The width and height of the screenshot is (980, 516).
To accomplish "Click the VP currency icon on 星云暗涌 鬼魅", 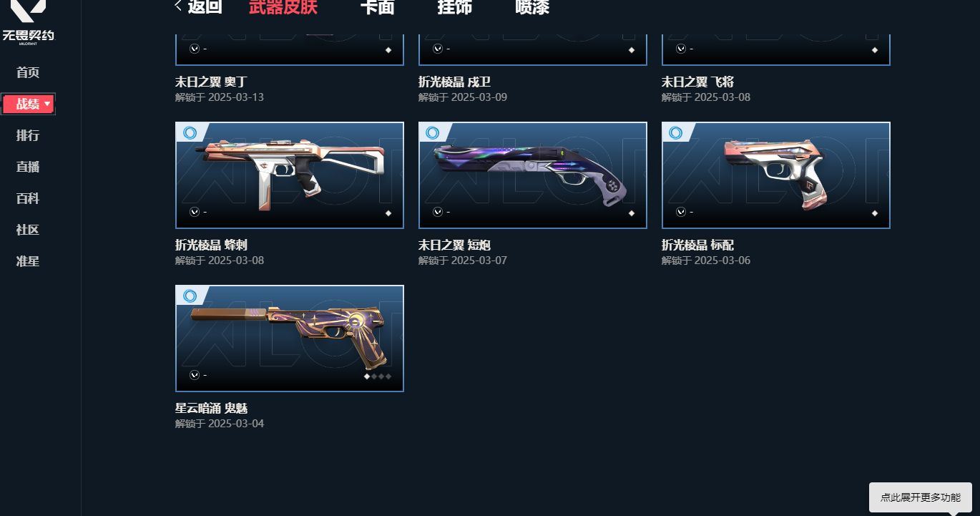I will click(x=195, y=375).
